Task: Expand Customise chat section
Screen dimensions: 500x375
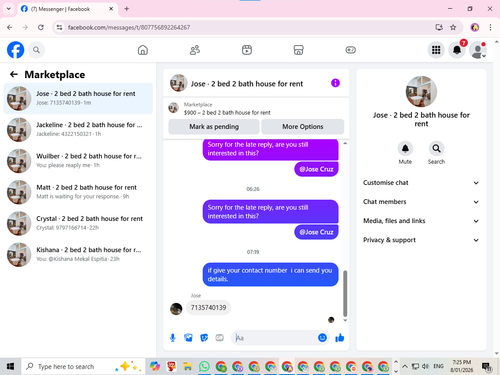Action: (x=421, y=183)
